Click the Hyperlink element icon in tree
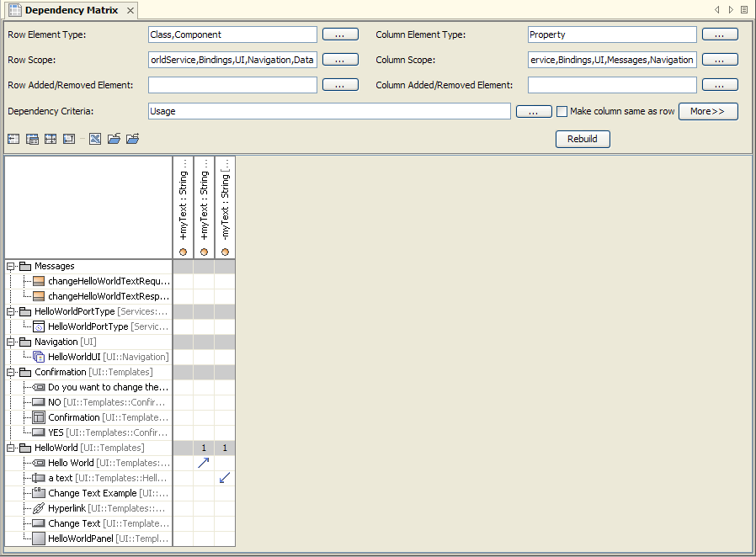The image size is (756, 557). click(39, 508)
